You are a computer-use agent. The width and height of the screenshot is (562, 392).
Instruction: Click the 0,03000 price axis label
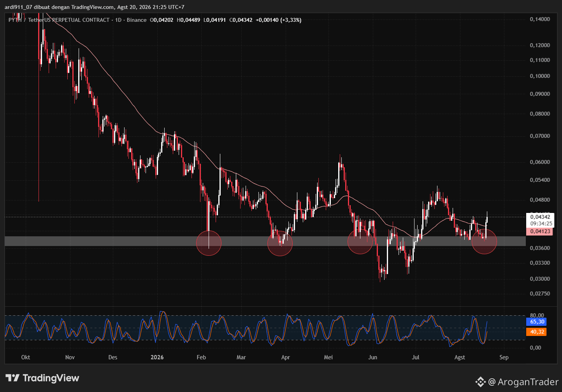coord(540,279)
